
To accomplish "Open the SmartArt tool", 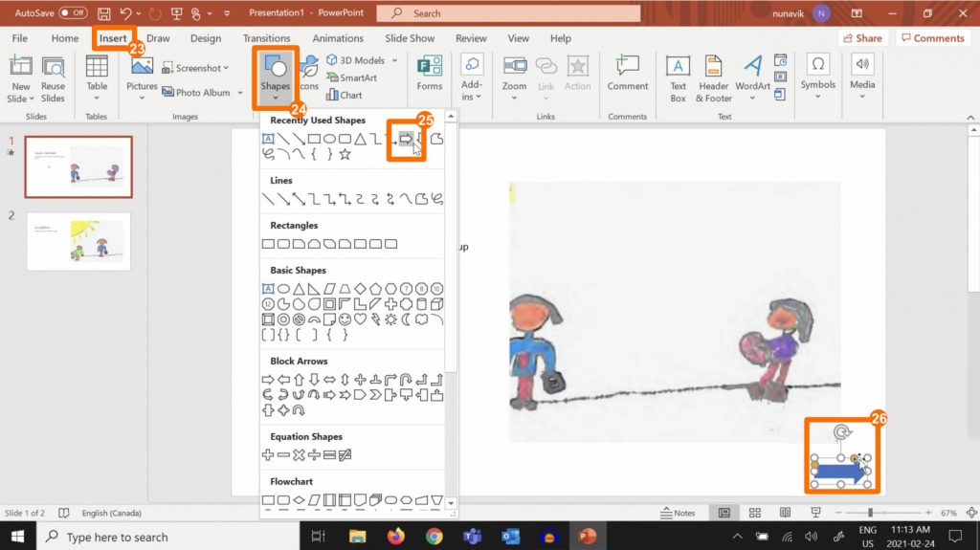I will pos(351,77).
